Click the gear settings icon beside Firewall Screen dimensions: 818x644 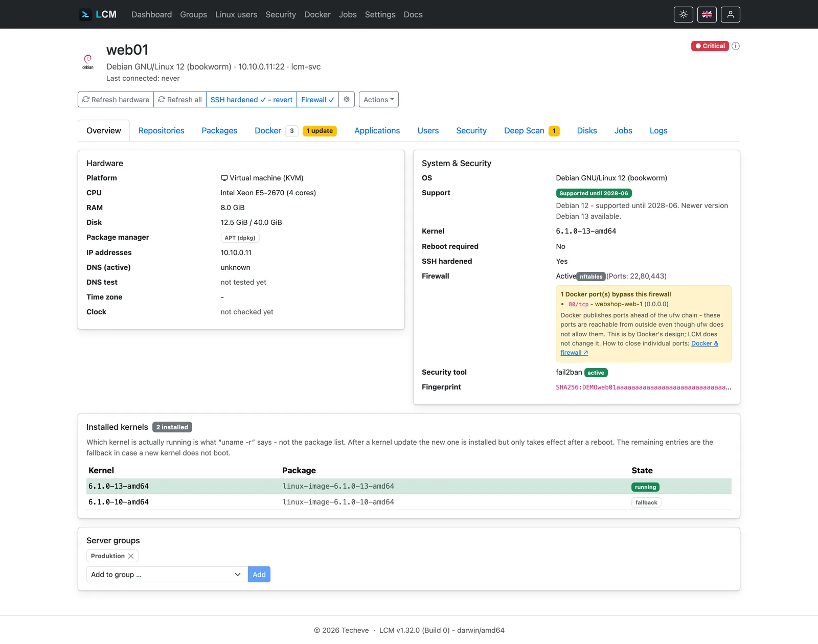pos(346,100)
